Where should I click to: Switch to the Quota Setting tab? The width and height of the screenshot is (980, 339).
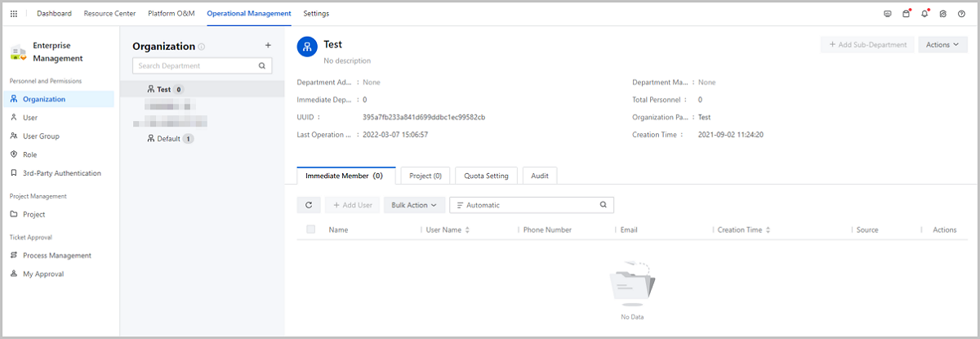pyautogui.click(x=486, y=176)
